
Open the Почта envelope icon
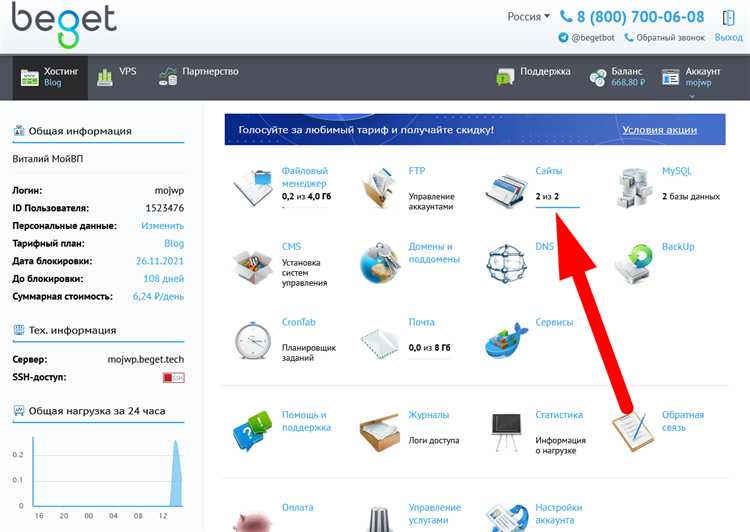(x=380, y=344)
